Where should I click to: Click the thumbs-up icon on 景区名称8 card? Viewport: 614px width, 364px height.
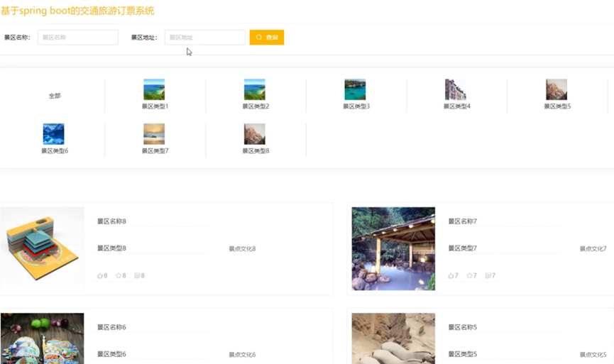[100, 275]
